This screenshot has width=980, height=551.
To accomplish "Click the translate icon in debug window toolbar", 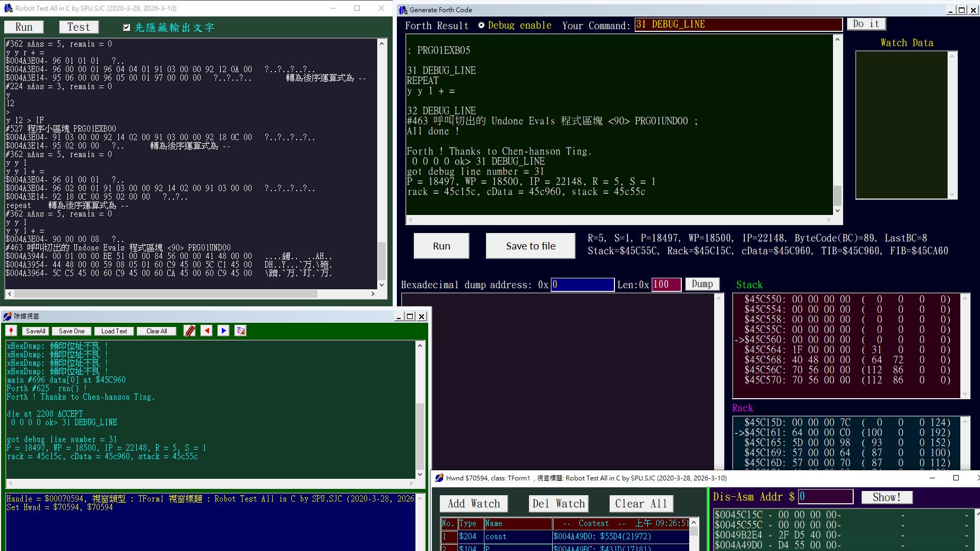I will pos(241,331).
